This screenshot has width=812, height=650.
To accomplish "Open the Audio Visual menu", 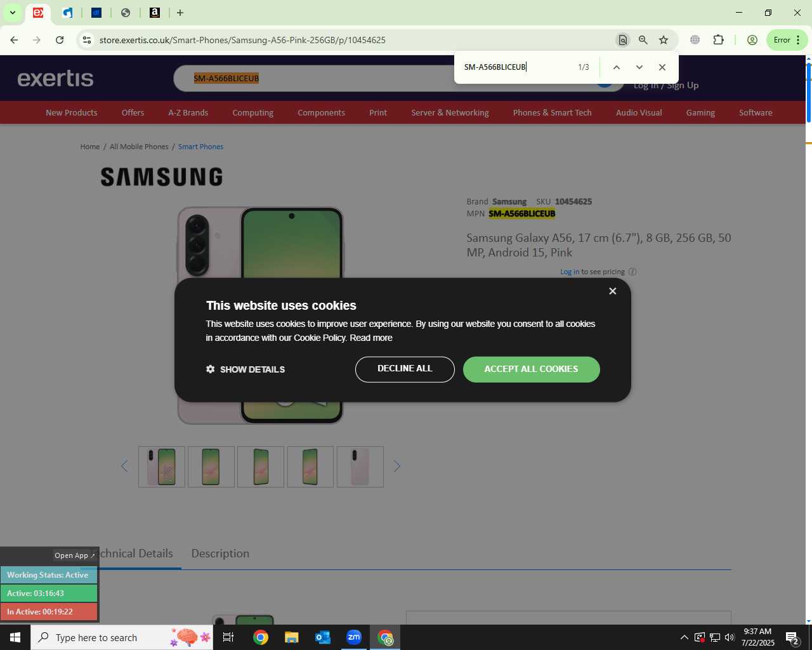I will click(639, 112).
